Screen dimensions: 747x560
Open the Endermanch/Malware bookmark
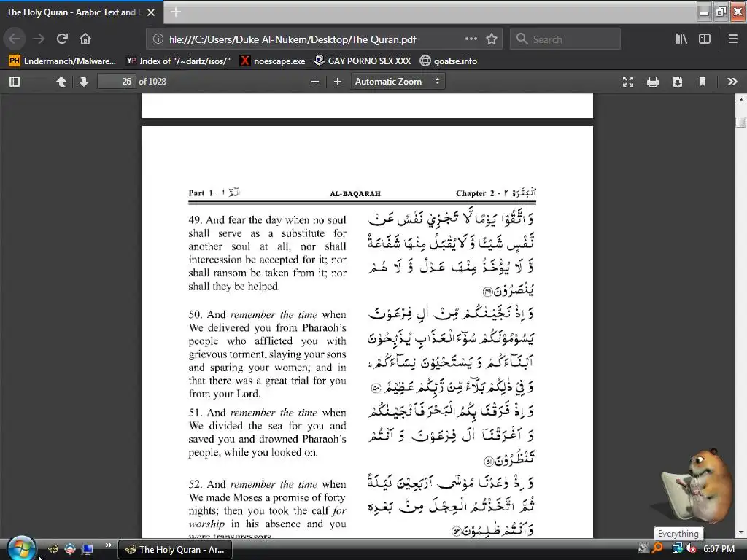pyautogui.click(x=63, y=61)
